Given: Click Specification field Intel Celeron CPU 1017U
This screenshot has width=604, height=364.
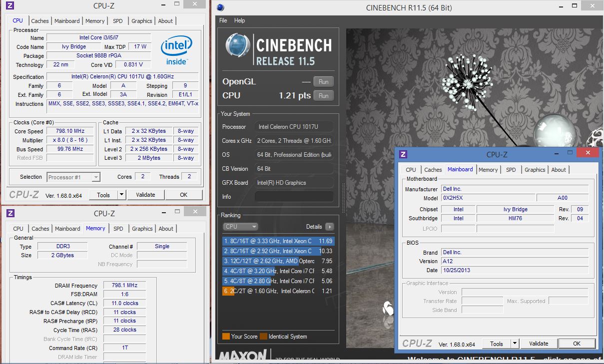Looking at the screenshot, I should [122, 76].
